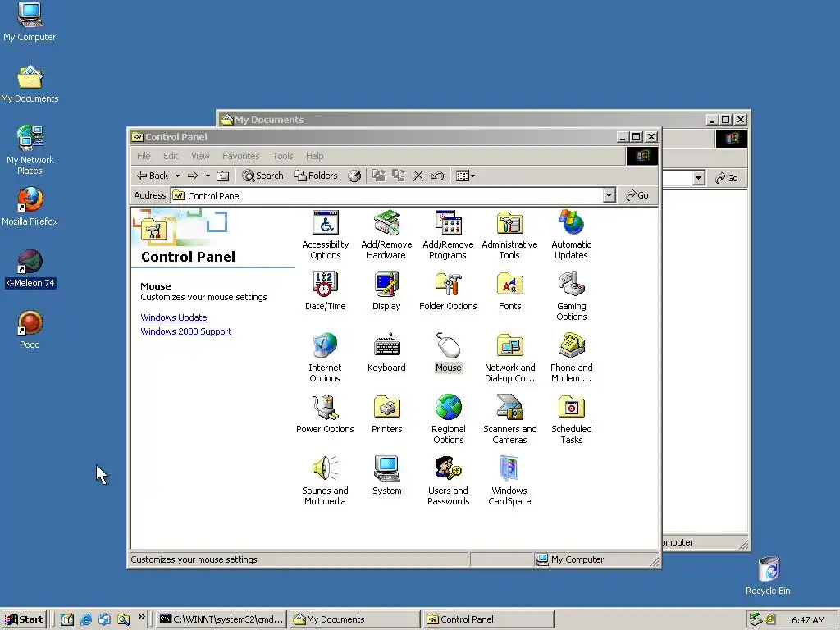The width and height of the screenshot is (840, 630).
Task: Click Go in Control Panel address bar
Action: [x=637, y=195]
